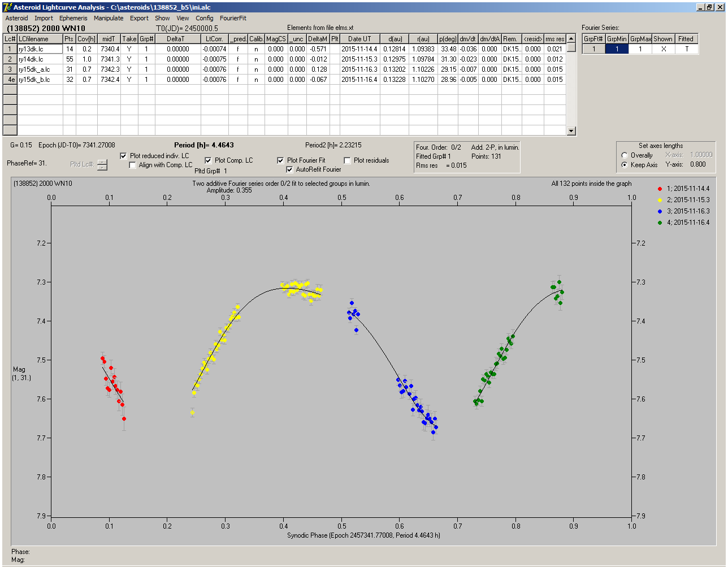Click the Period [h]= 4.4643 value

point(203,145)
